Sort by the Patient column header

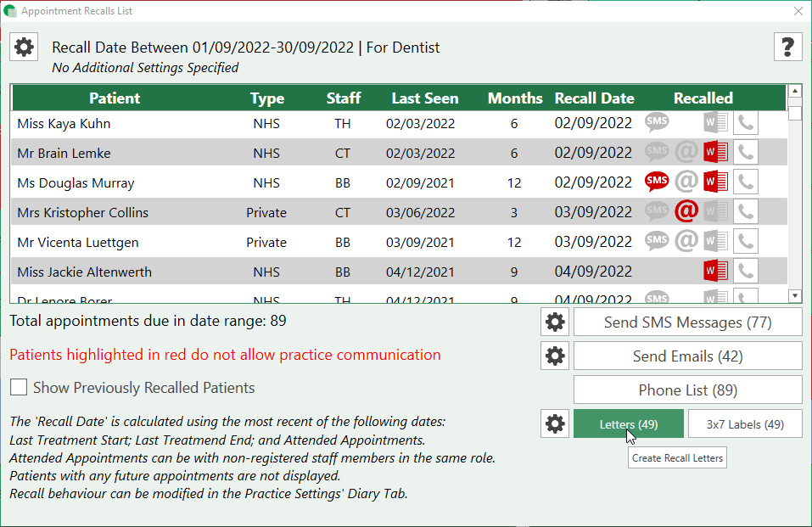[115, 98]
